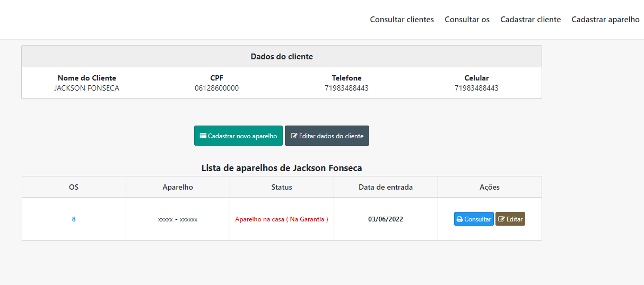Open the Cadastrar cliente navigation link
The image size is (644, 285).
tap(530, 20)
